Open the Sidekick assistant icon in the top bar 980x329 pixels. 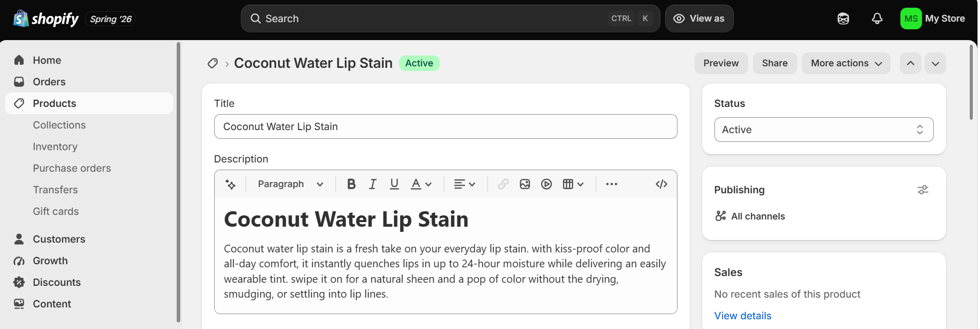click(x=843, y=19)
